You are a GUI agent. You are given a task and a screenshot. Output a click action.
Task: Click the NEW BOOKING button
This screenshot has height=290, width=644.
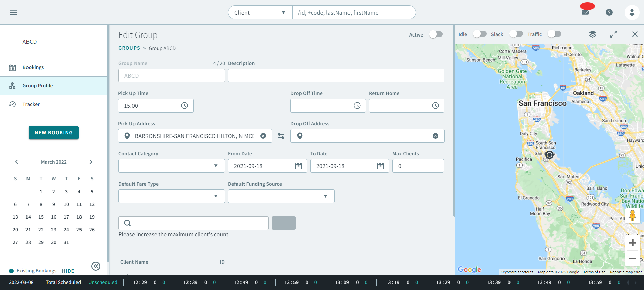[54, 133]
